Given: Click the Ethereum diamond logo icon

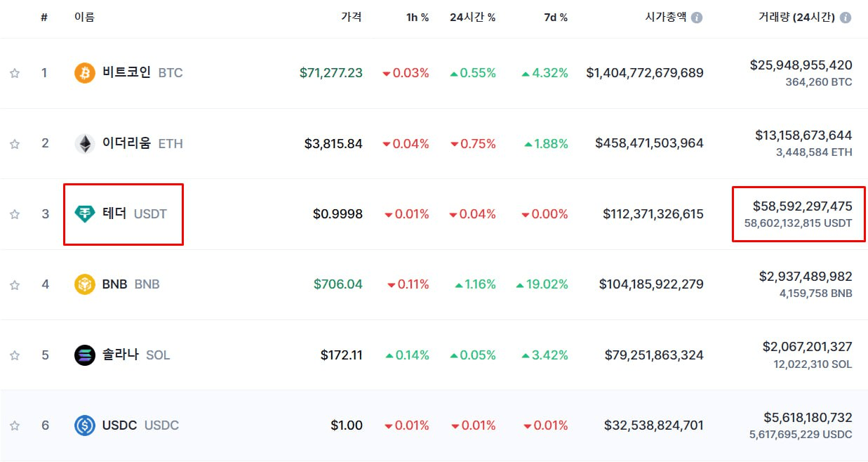Looking at the screenshot, I should tap(85, 144).
